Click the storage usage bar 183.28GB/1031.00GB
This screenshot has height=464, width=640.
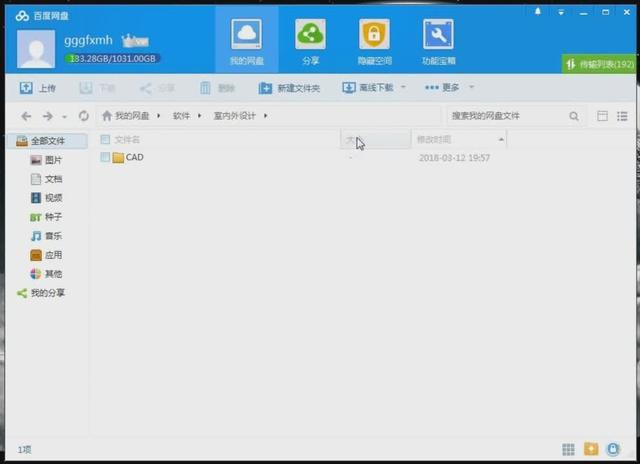coord(112,59)
